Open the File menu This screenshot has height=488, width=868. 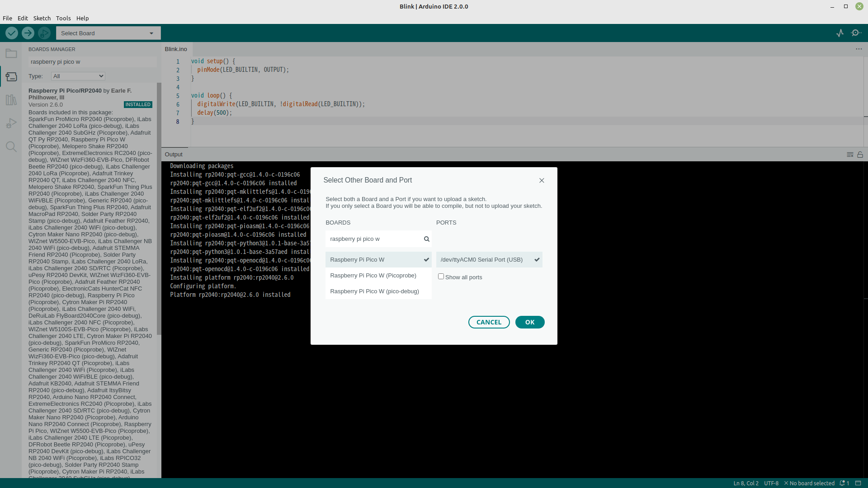pyautogui.click(x=7, y=18)
